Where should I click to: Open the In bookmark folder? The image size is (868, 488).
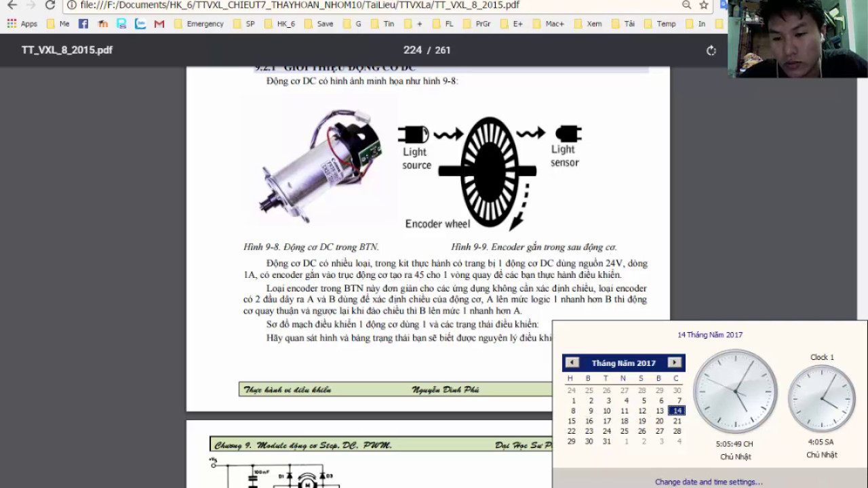point(695,24)
